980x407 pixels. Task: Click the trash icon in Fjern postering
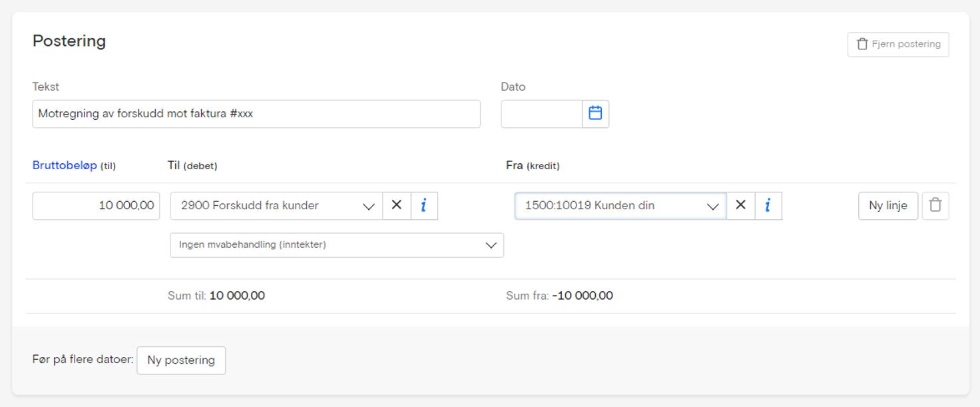[861, 44]
